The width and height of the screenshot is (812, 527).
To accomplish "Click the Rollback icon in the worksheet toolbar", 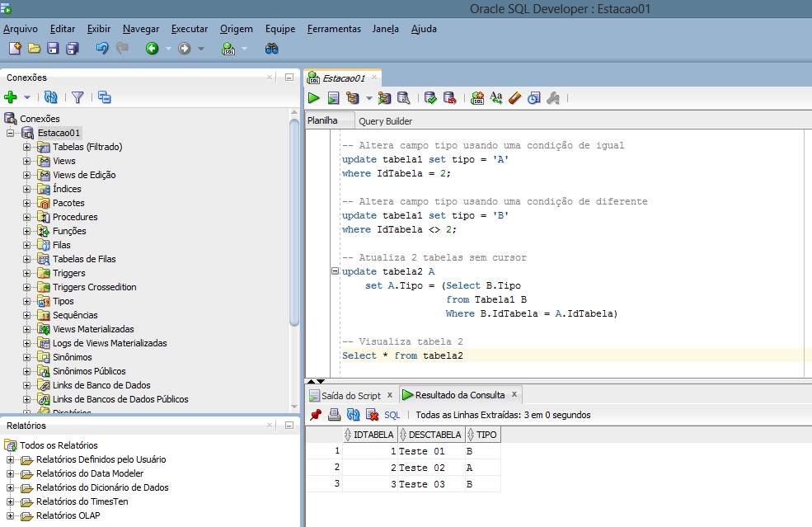I will pos(449,98).
